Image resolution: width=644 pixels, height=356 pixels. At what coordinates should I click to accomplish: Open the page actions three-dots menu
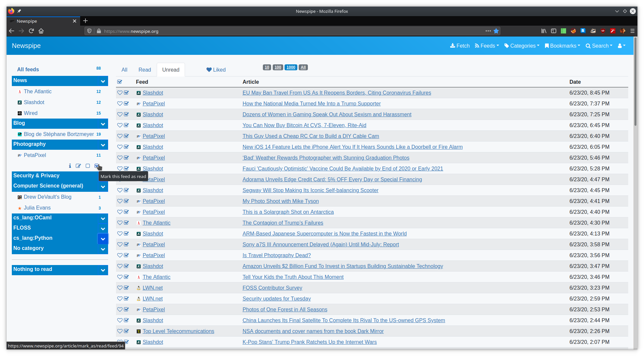pos(488,31)
